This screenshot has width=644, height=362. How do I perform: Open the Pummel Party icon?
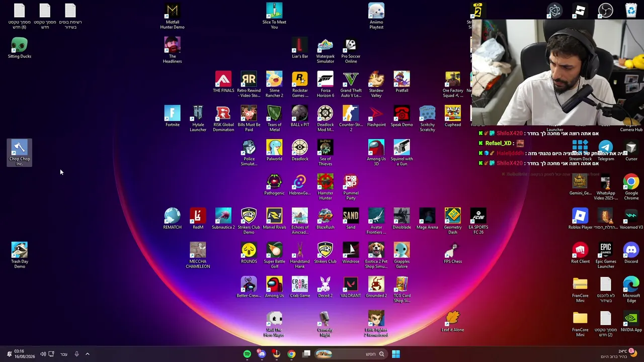click(x=351, y=187)
